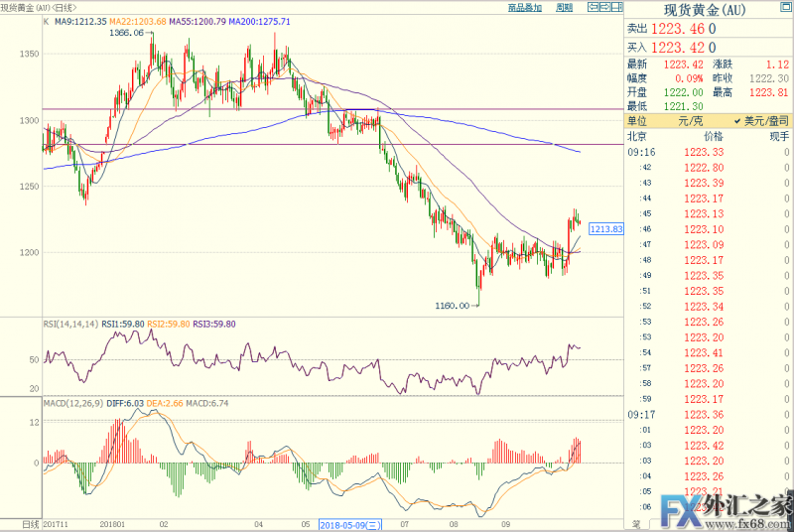Viewport: 794px width, 532px height.
Task: Click the 笔 tab under the tick list
Action: 635,523
